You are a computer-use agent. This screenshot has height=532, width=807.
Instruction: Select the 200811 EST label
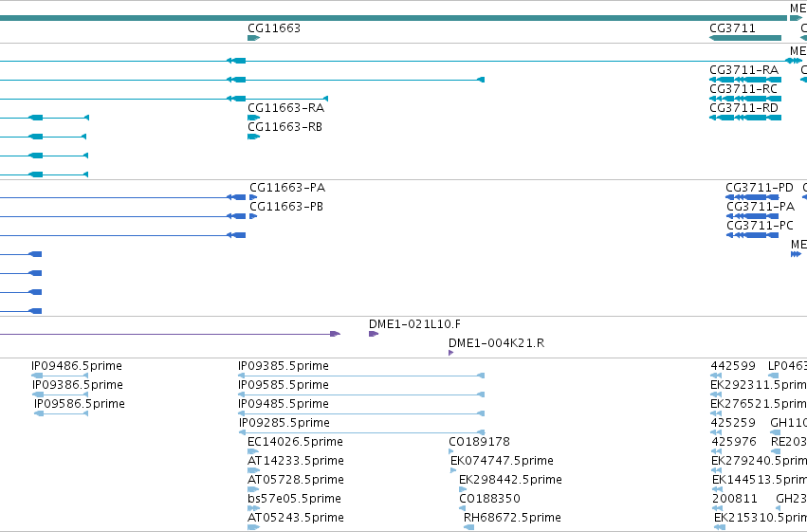click(x=734, y=499)
